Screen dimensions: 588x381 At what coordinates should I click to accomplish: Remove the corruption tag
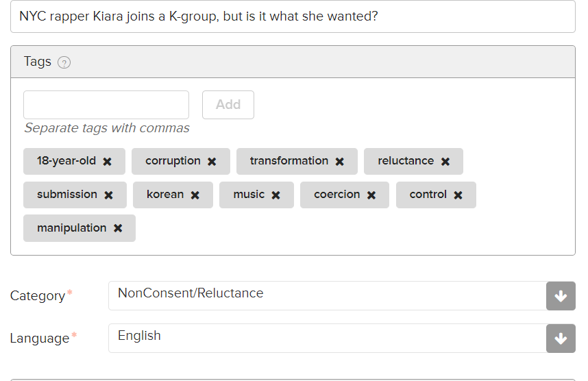(212, 162)
